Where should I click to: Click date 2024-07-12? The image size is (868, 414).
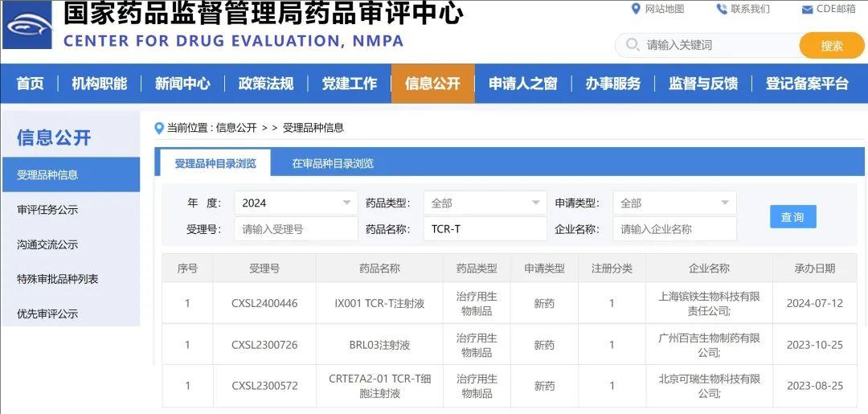click(x=815, y=303)
